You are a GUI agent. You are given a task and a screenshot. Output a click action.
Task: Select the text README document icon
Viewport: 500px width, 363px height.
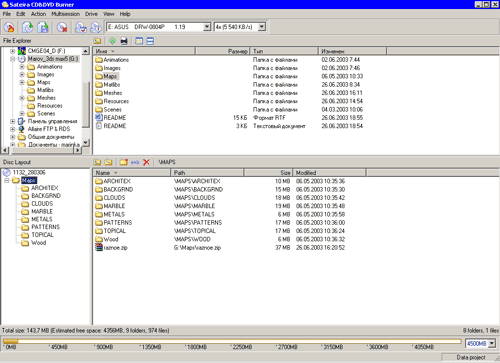click(x=99, y=126)
